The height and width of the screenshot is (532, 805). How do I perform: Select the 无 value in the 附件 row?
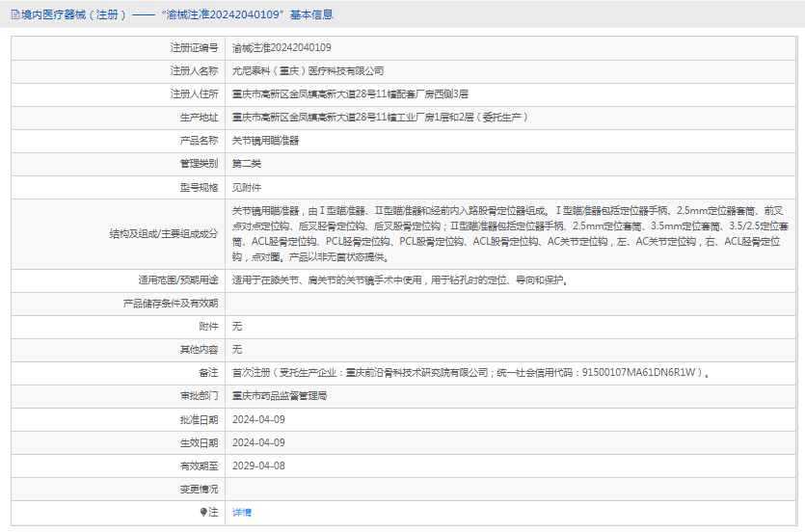[236, 327]
